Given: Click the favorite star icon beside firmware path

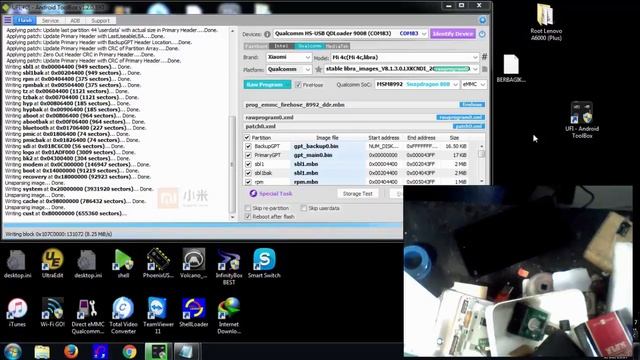Looking at the screenshot, I should [x=318, y=69].
